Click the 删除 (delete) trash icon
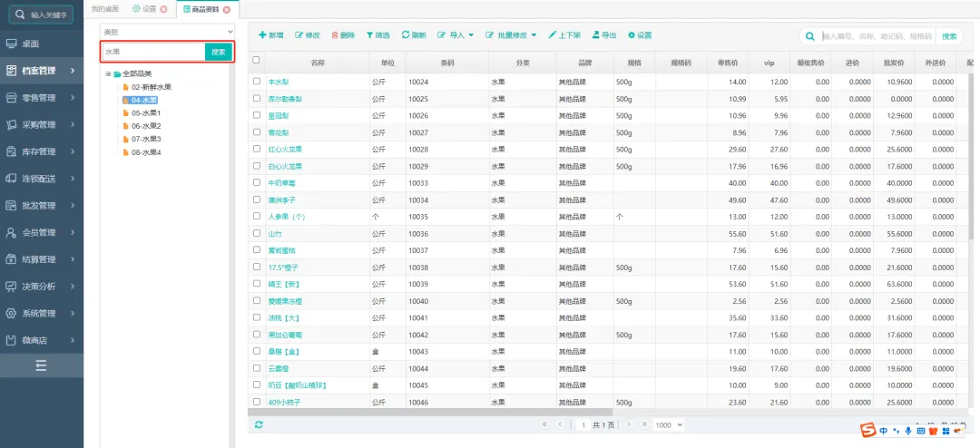Image resolution: width=980 pixels, height=448 pixels. coord(335,35)
